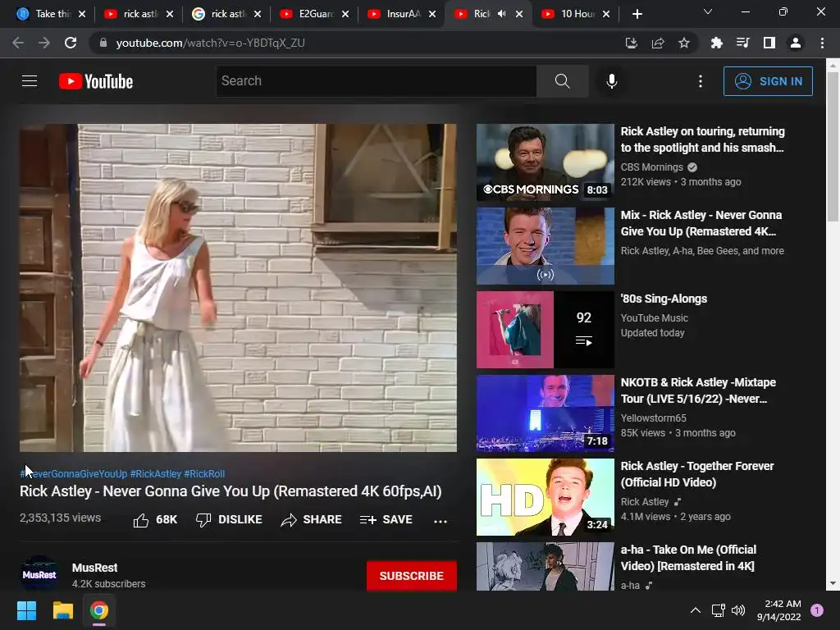Click 'Rick Astley on touring' video title
Screen dimensions: 840x630
click(702, 139)
